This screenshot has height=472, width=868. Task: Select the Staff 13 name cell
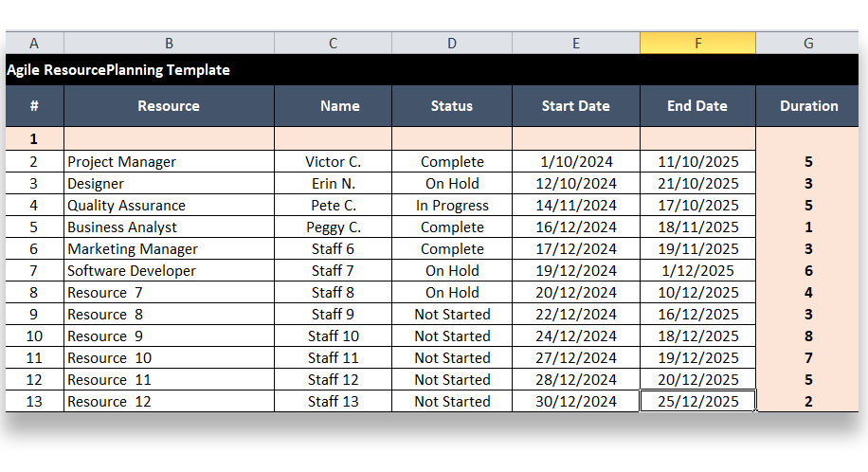coord(333,402)
